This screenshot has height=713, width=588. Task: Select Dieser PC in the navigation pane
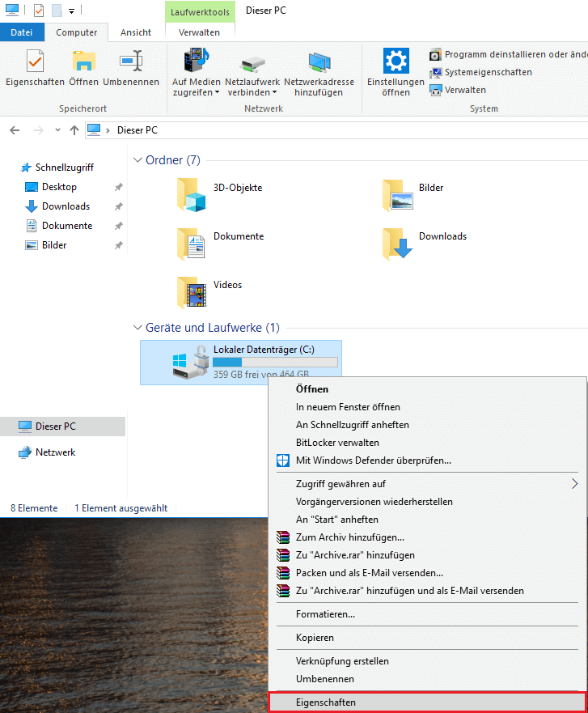coord(63,427)
